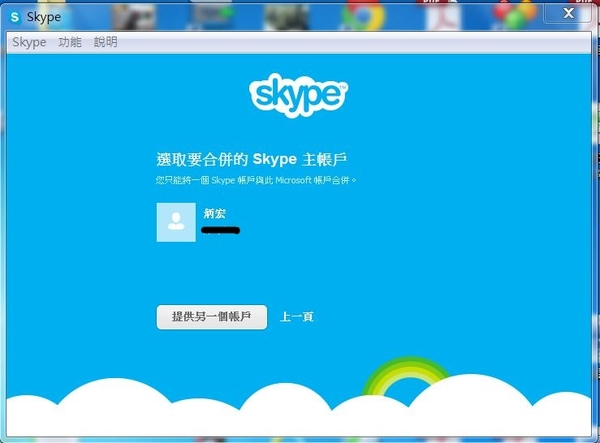Open the Skype menu

point(28,42)
